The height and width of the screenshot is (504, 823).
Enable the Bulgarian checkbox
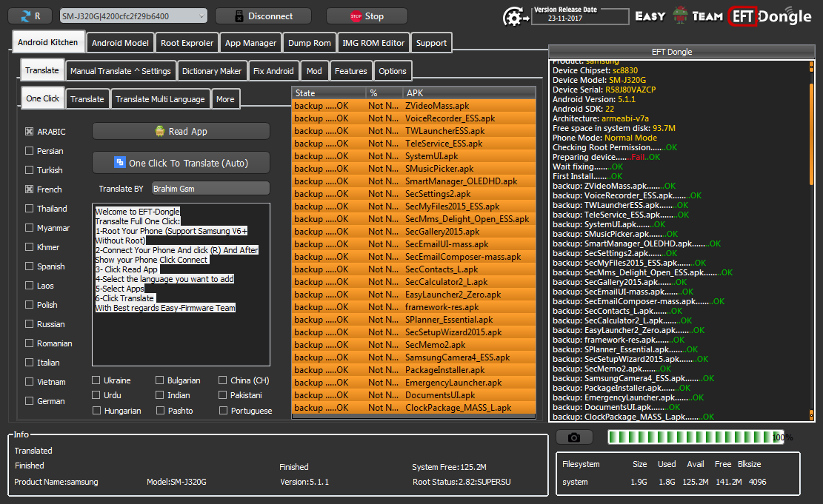[159, 380]
